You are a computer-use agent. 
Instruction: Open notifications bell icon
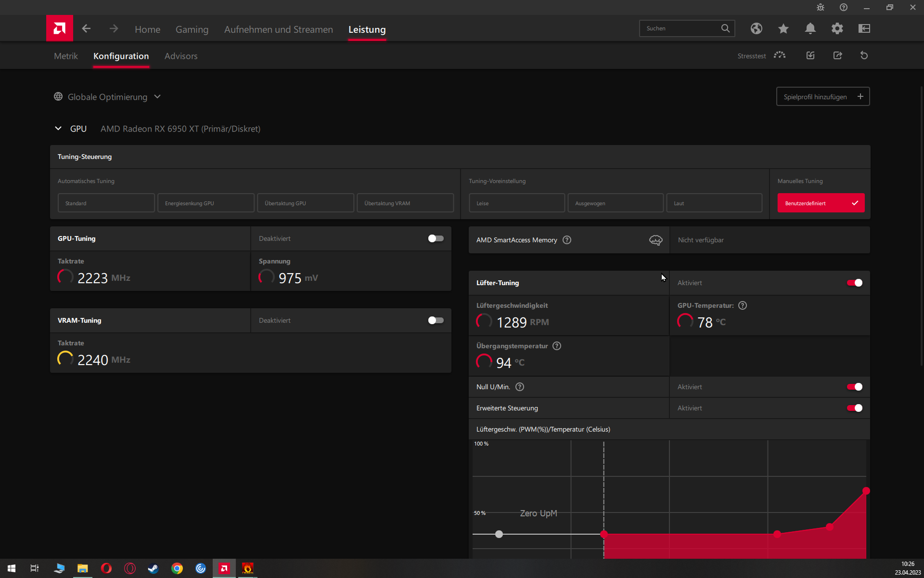point(810,28)
